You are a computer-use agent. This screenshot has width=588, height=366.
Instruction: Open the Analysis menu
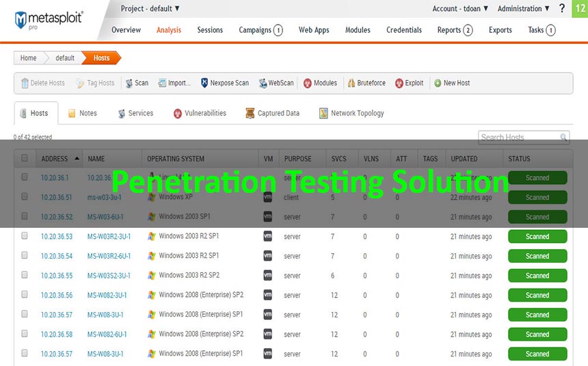coord(169,30)
